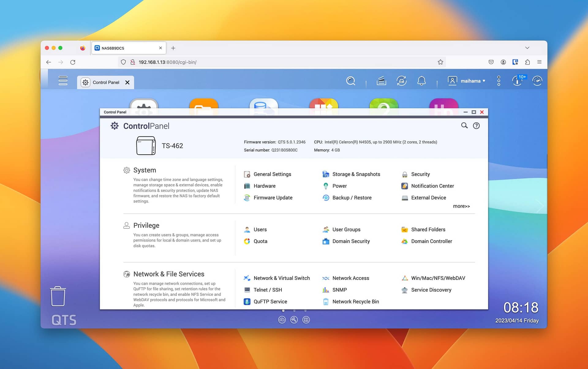Viewport: 588px width, 369px height.
Task: Click the QuFTP Service icon
Action: tap(247, 302)
